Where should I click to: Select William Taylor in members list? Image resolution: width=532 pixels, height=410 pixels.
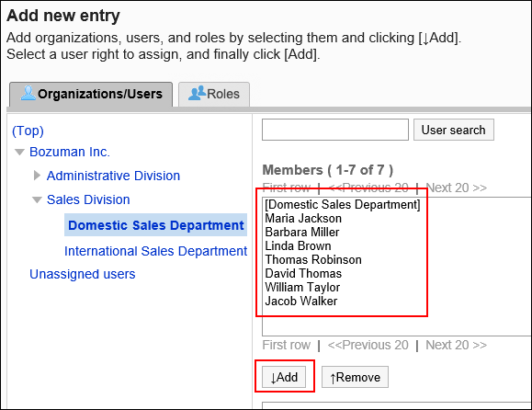[302, 287]
